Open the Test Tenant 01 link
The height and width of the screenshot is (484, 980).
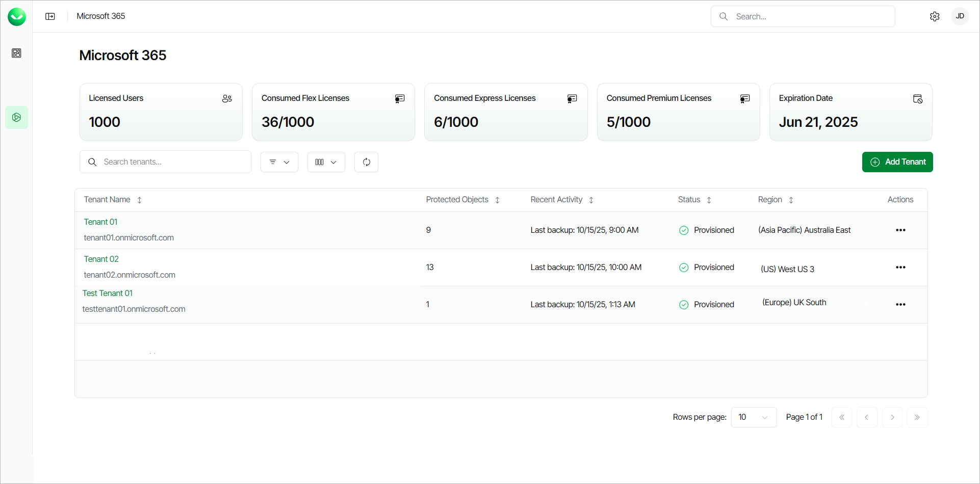tap(107, 293)
